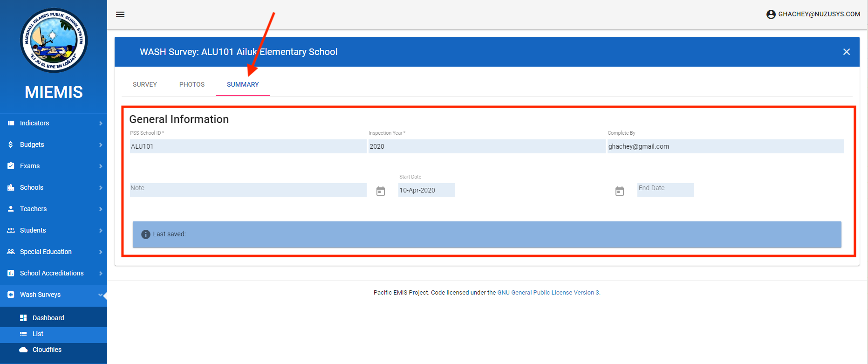Image resolution: width=868 pixels, height=364 pixels.
Task: Click the List lines icon
Action: (x=23, y=334)
